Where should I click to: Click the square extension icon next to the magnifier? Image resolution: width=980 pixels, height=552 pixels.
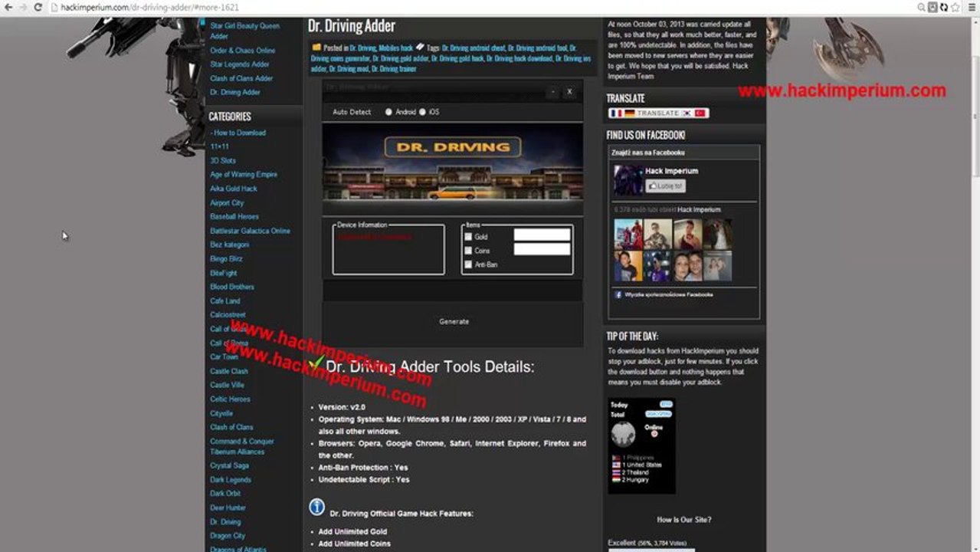point(932,7)
